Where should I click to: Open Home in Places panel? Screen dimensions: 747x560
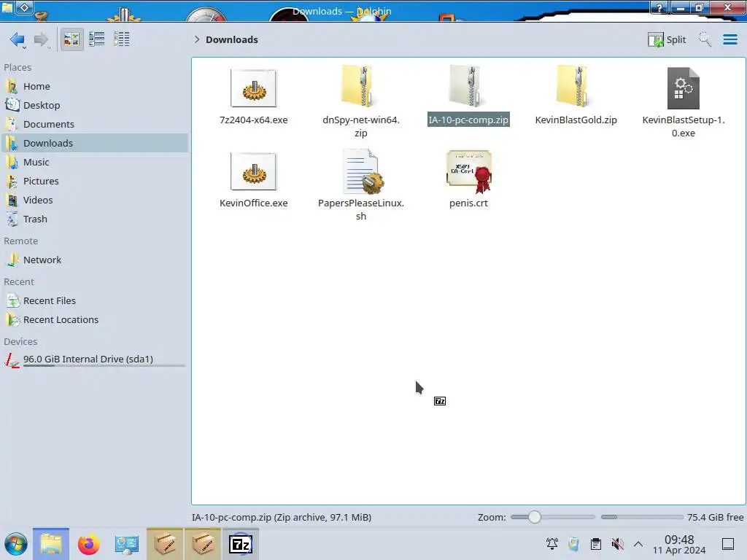pos(94,86)
